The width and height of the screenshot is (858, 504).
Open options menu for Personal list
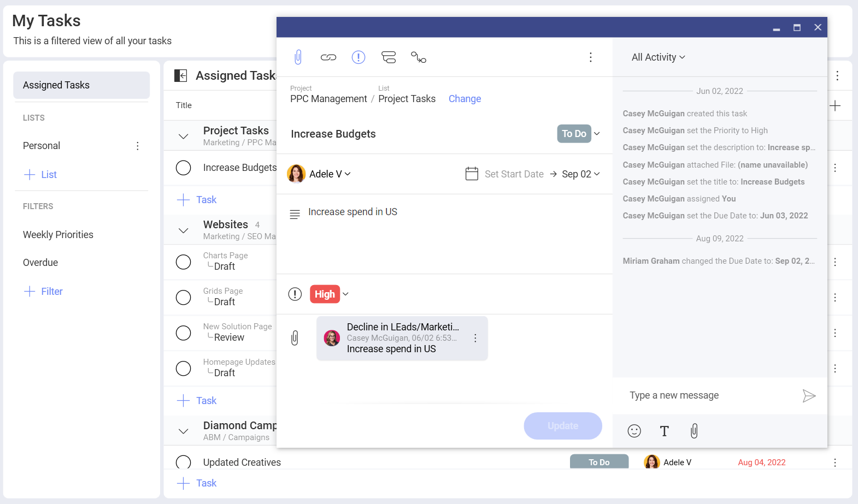pos(138,146)
